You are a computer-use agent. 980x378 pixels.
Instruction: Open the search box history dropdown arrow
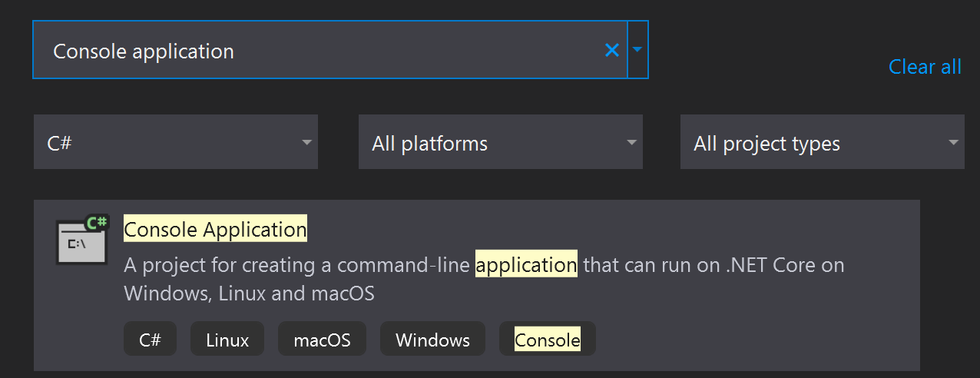tap(637, 50)
